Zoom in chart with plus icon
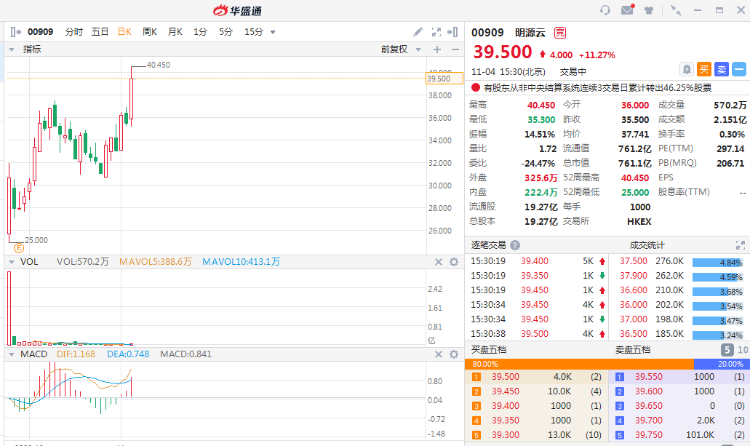The width and height of the screenshot is (750, 446). tap(437, 49)
